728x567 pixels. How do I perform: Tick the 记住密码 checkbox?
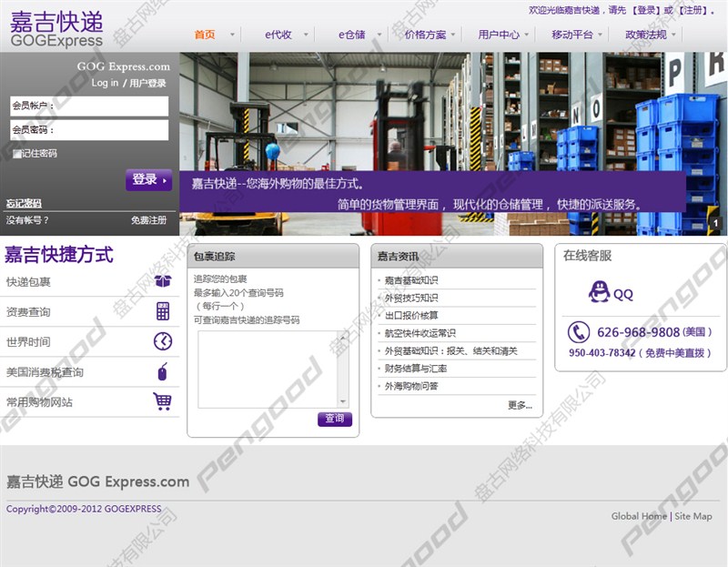(16, 154)
